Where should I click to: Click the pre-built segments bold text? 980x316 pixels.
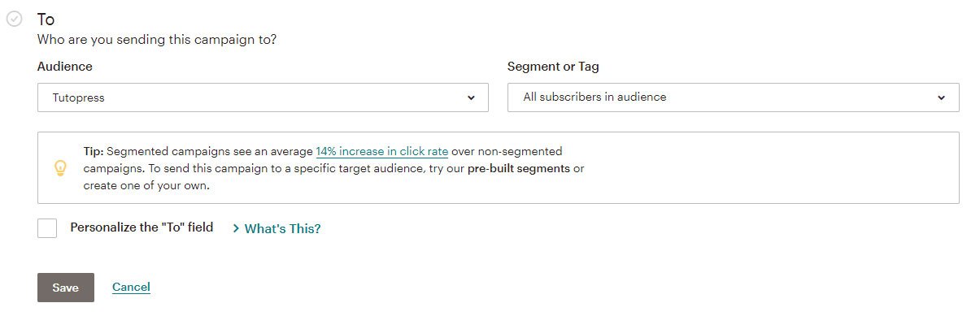tap(519, 168)
